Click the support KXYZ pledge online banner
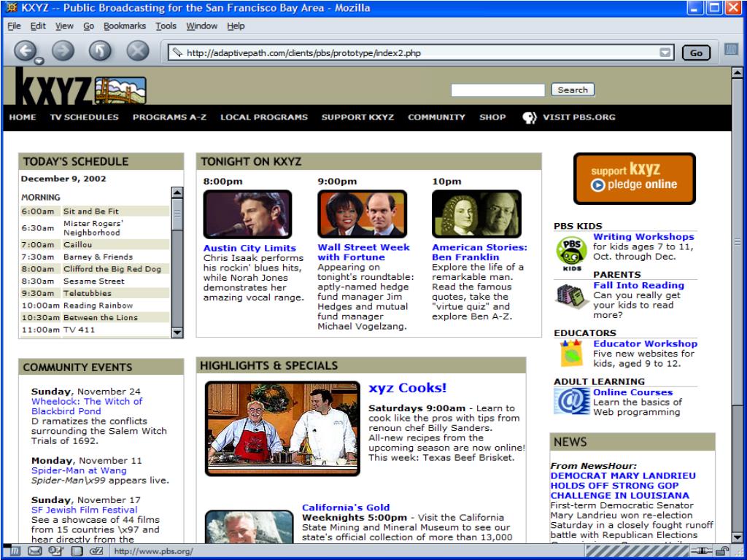The height and width of the screenshot is (560, 747). (635, 179)
